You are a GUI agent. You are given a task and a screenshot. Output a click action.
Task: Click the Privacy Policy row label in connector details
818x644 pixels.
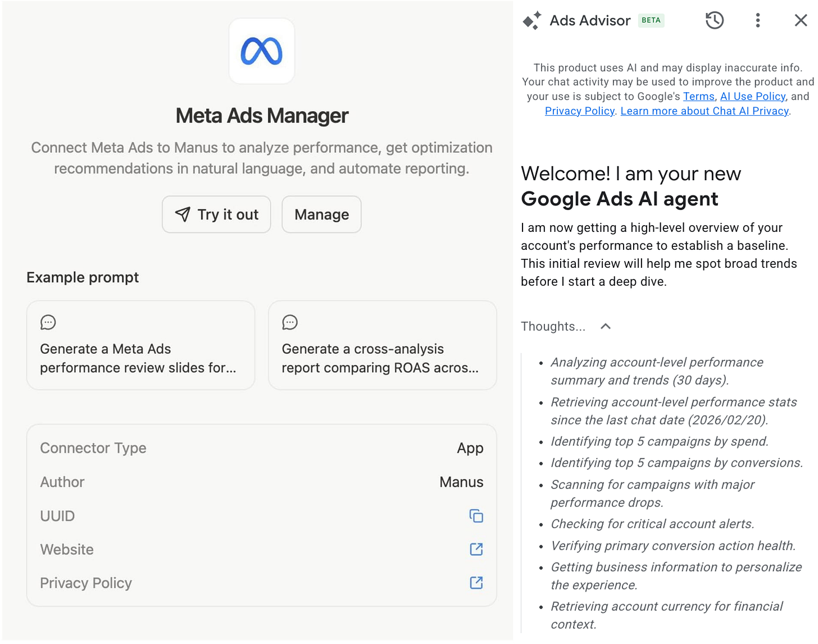[x=86, y=583]
